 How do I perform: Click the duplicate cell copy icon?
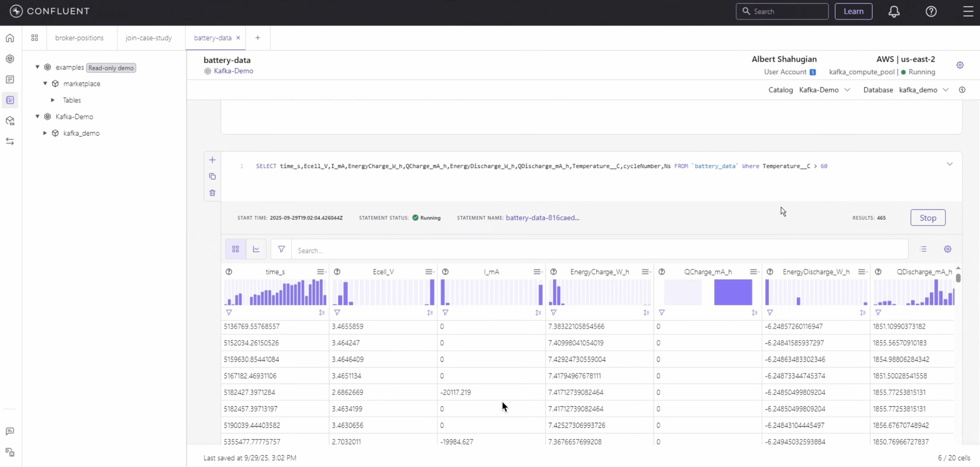[x=212, y=176]
